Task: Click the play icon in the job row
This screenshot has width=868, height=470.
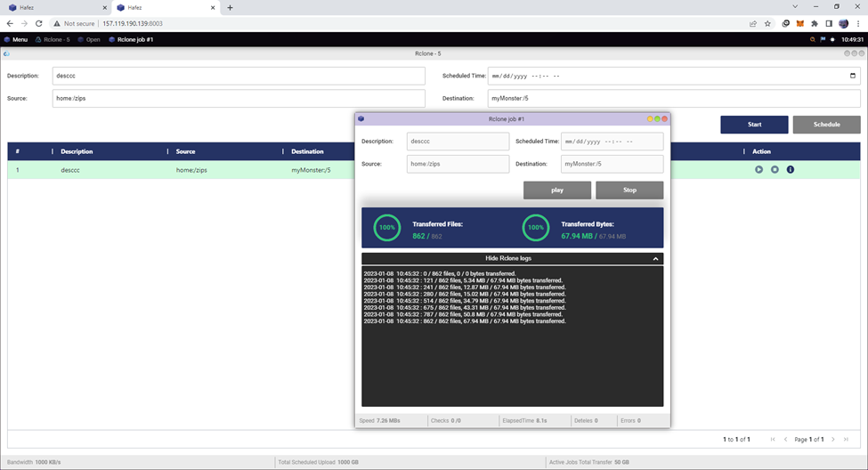Action: click(758, 170)
